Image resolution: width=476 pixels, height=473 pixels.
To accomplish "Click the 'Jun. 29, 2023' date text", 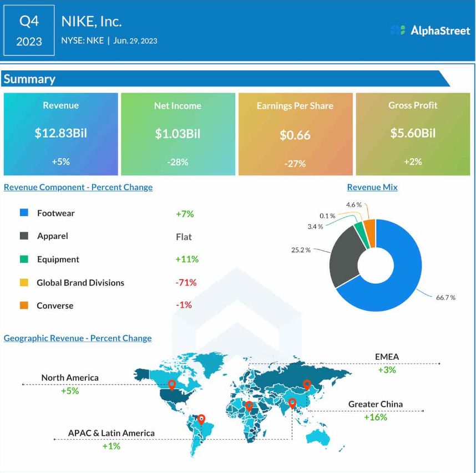I will [135, 41].
